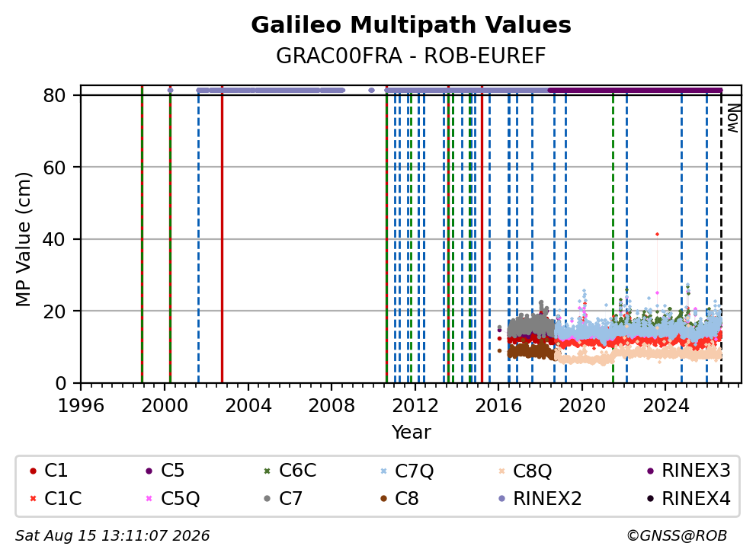
Task: Click the GRAC00FRA - ROB-EUREF subtitle
Action: tap(411, 56)
